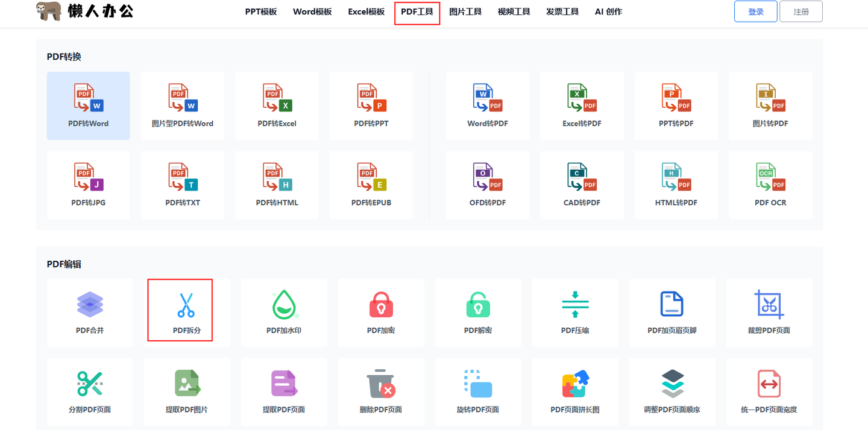868x430 pixels.
Task: Choose the 图片转PDF converter
Action: (x=770, y=106)
